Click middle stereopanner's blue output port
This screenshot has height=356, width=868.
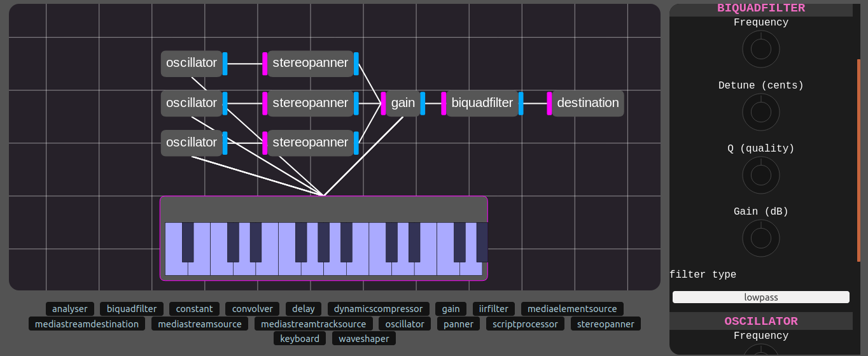[356, 103]
